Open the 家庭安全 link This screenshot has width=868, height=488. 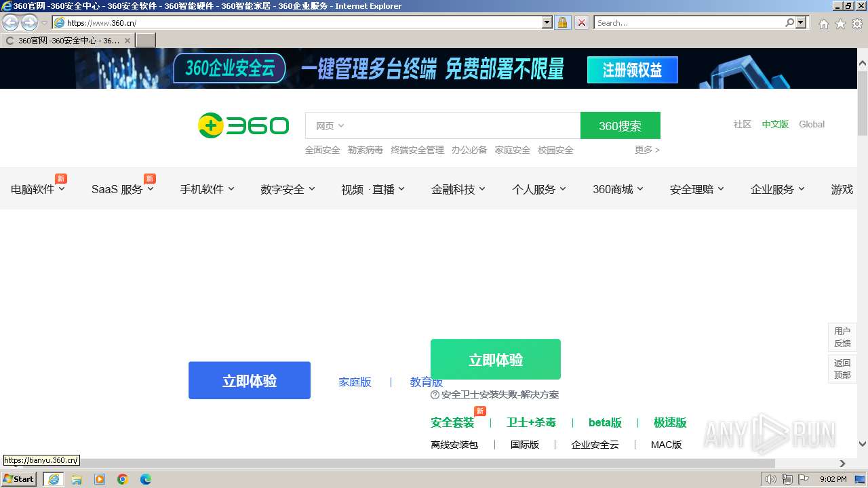tap(512, 150)
